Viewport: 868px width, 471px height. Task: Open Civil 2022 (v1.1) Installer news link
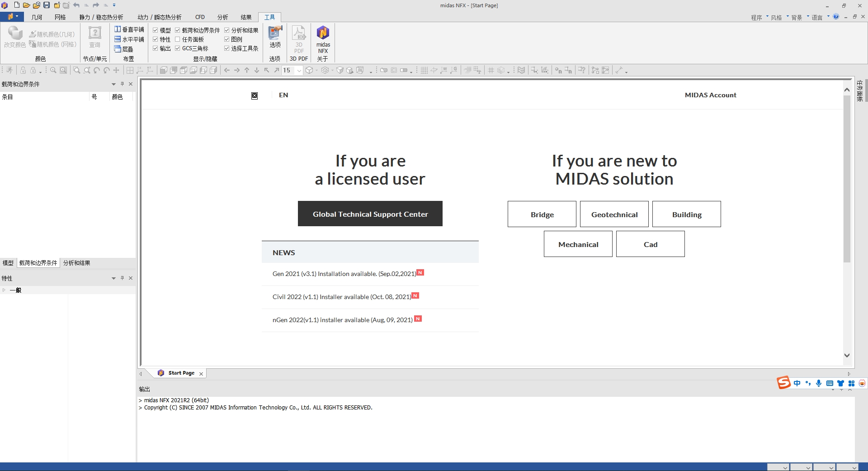[342, 297]
